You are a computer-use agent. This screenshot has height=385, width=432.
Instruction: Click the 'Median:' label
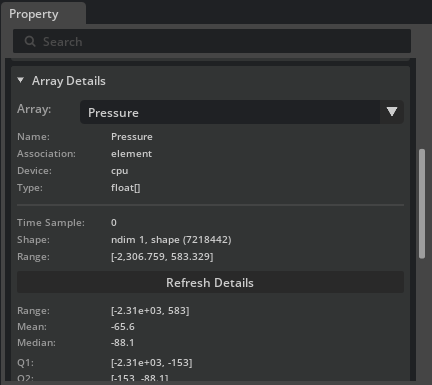coord(36,343)
